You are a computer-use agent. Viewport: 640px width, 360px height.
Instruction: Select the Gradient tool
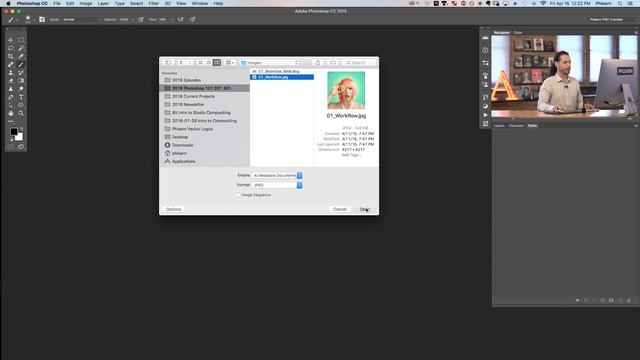coord(21,81)
